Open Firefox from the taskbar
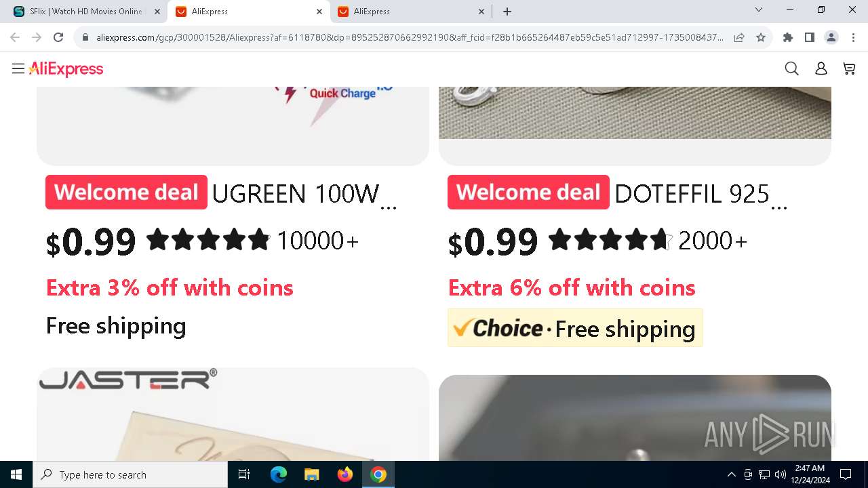Image resolution: width=868 pixels, height=488 pixels. [345, 474]
